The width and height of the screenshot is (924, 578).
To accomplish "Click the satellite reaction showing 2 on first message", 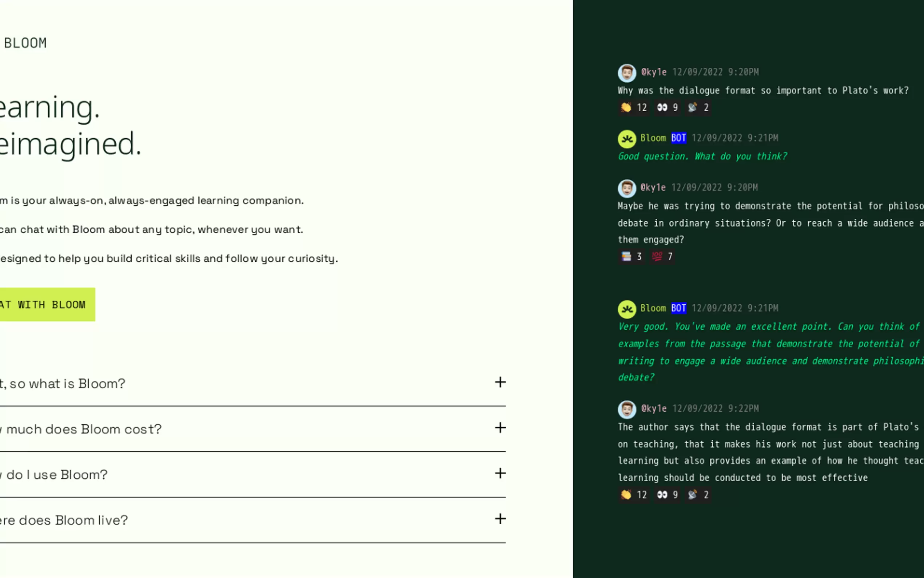I will tap(698, 107).
